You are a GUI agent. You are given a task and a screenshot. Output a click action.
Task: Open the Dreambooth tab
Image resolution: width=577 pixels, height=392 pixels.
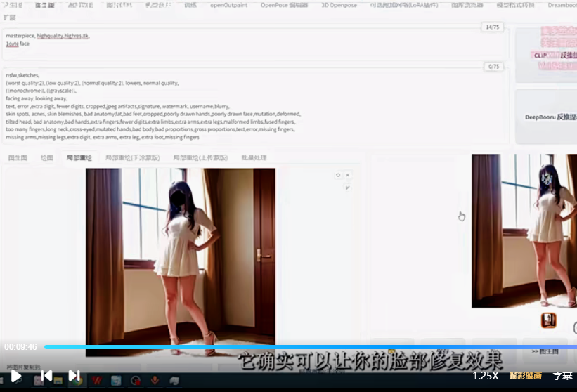(562, 5)
